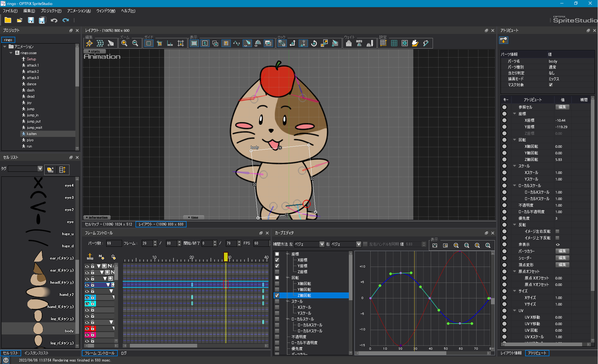Open the タグ dropdown in cell list

click(x=40, y=168)
